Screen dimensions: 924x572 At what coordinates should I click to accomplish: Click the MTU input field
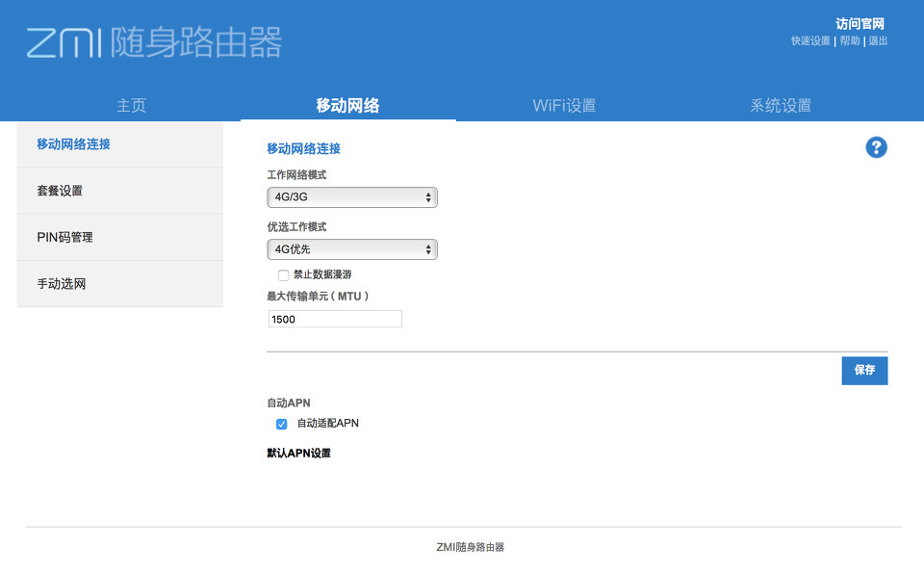click(334, 319)
